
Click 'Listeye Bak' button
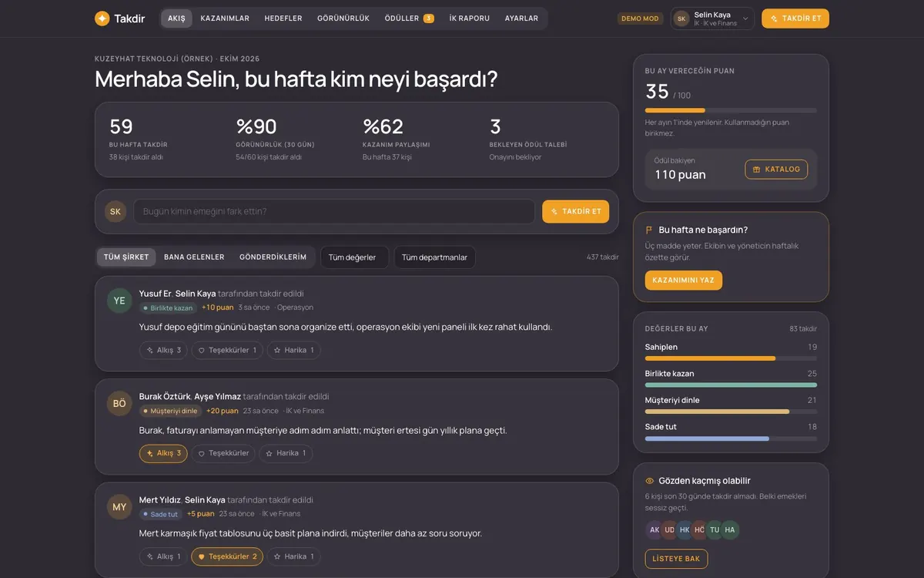coord(676,559)
